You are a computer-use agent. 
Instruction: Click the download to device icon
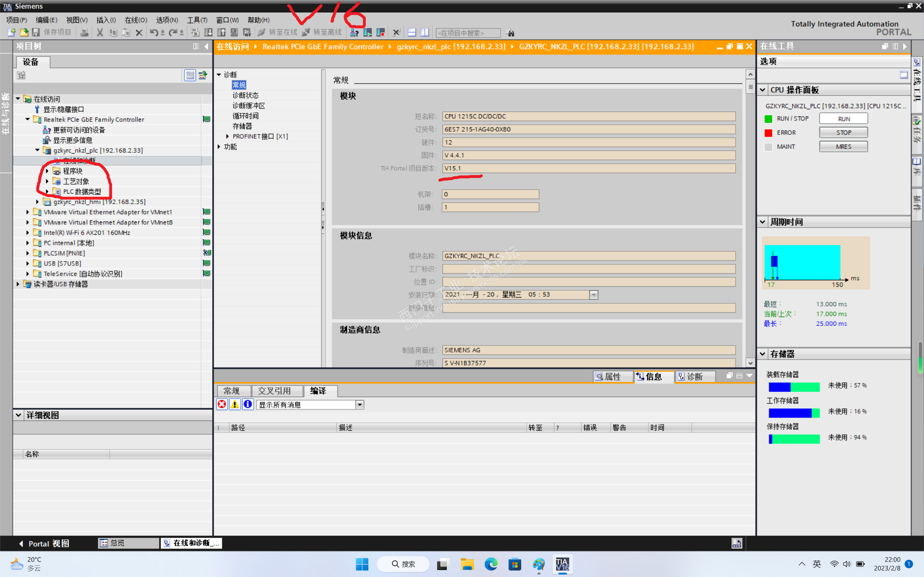coord(209,33)
